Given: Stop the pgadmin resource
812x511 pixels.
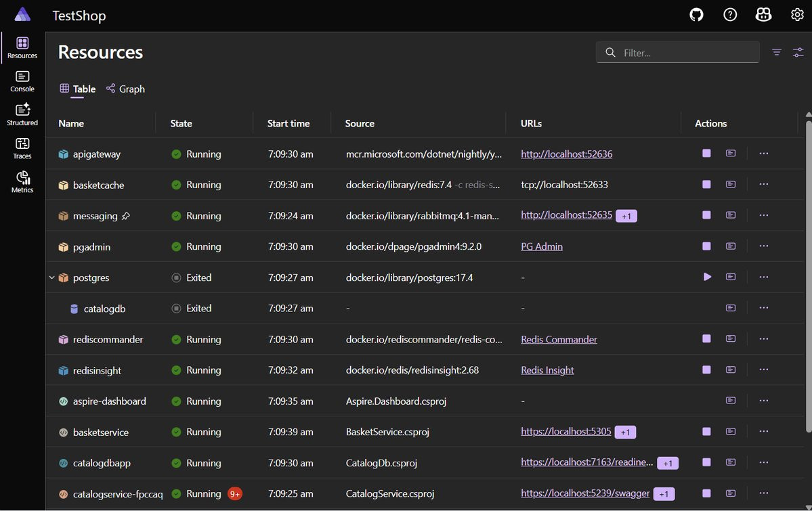Looking at the screenshot, I should coord(706,246).
